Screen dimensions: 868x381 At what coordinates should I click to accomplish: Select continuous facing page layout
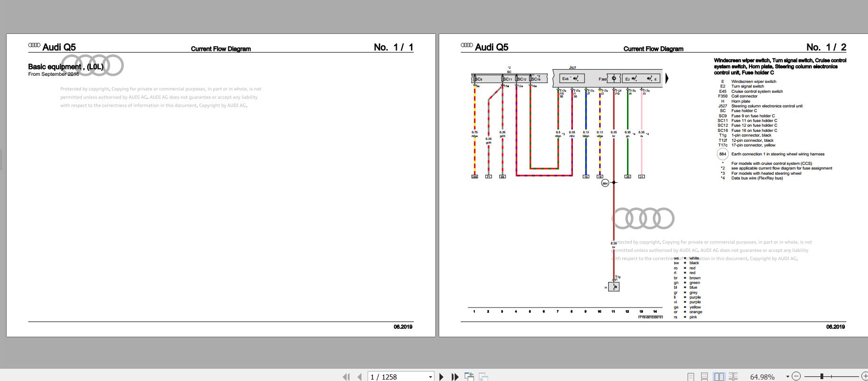coord(733,376)
